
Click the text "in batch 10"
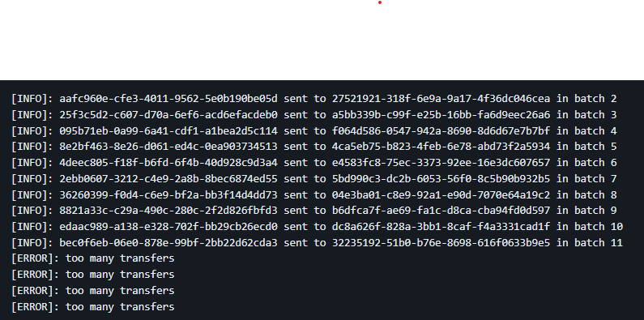click(590, 227)
